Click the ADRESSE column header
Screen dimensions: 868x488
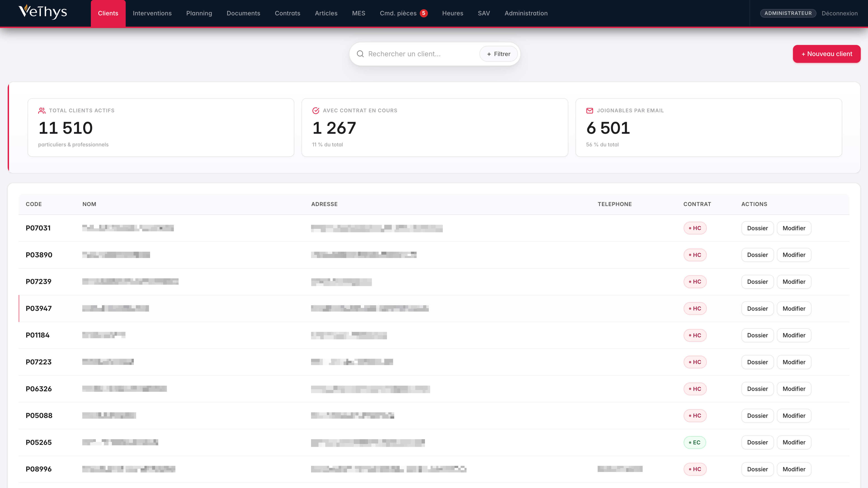[324, 204]
